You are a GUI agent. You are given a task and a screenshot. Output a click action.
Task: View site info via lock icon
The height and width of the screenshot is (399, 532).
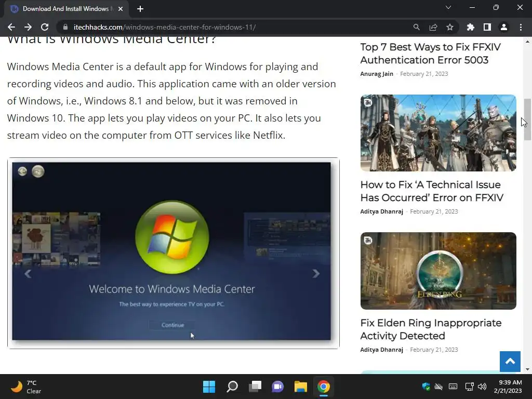tap(65, 27)
